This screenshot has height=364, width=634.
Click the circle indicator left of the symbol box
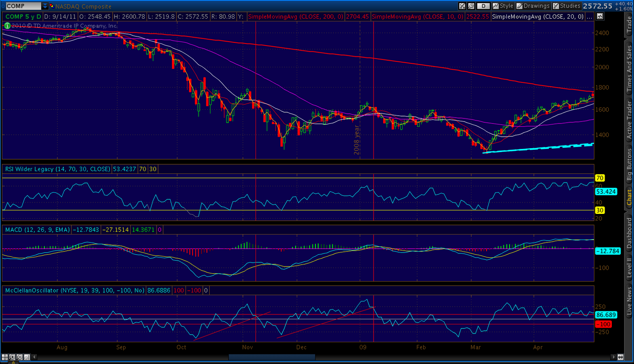pos(3,6)
